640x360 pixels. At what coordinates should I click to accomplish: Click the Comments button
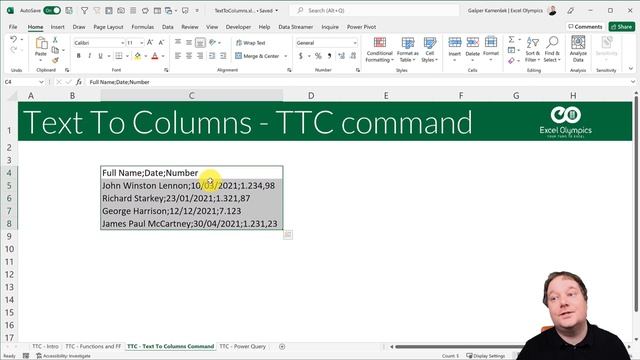pyautogui.click(x=585, y=27)
